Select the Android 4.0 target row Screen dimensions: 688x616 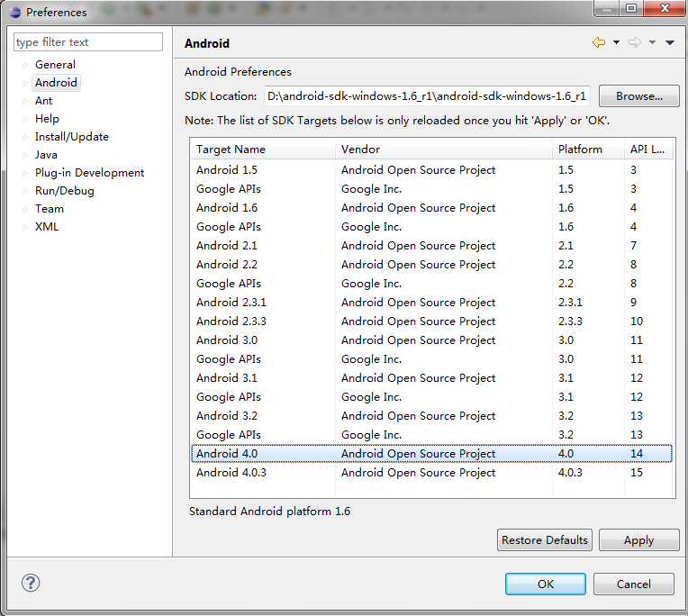[x=431, y=453]
